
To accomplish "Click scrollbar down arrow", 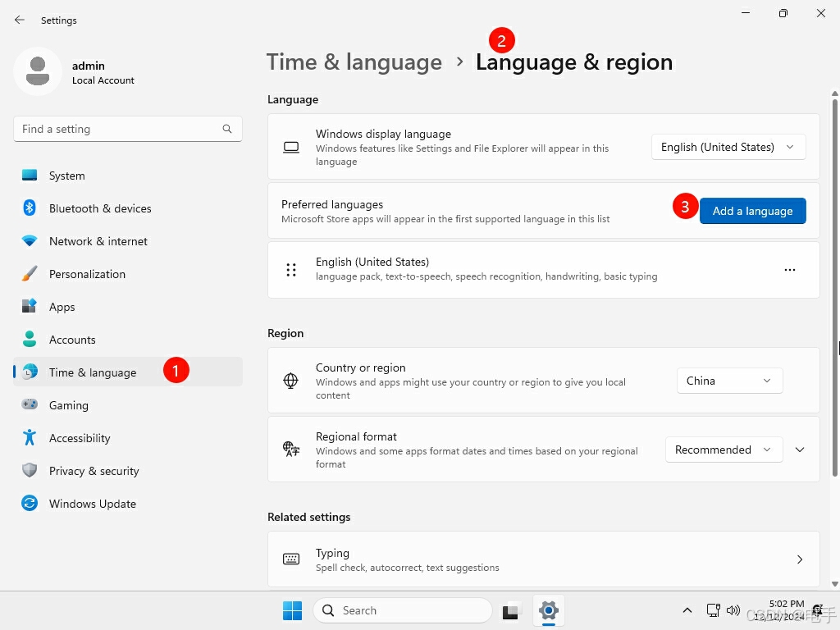I will [834, 584].
